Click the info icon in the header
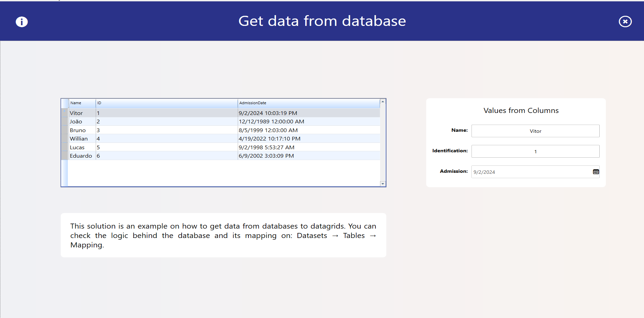 tap(22, 22)
